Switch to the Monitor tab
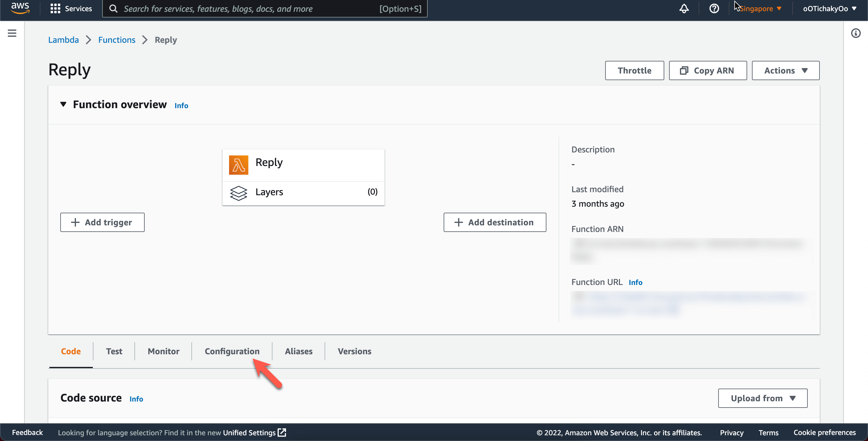868x441 pixels. coord(163,351)
